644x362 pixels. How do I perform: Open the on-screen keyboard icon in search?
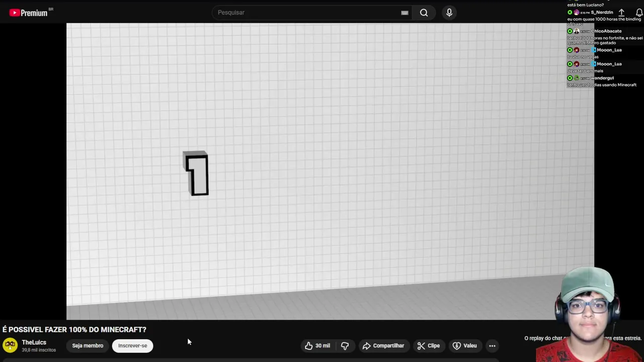pyautogui.click(x=405, y=13)
